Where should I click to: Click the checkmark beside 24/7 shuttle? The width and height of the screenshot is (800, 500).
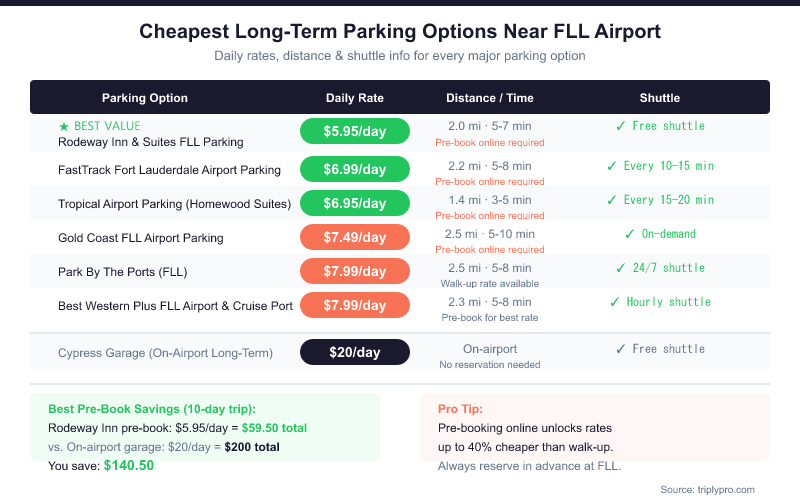pos(621,268)
